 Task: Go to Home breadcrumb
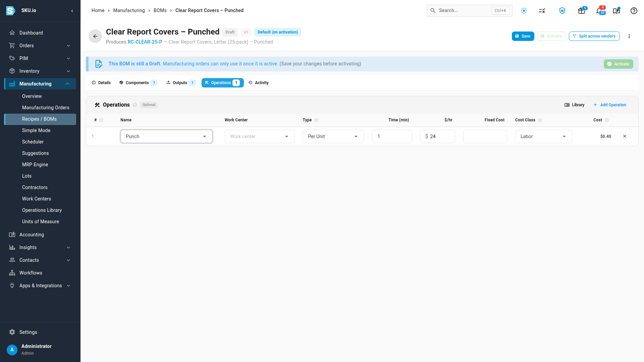(x=98, y=10)
